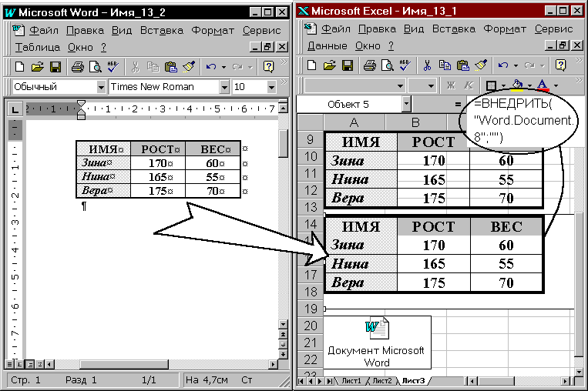Create new workbook icon in Excel toolbar
Viewport: 588px width, 391px height.
pyautogui.click(x=311, y=65)
